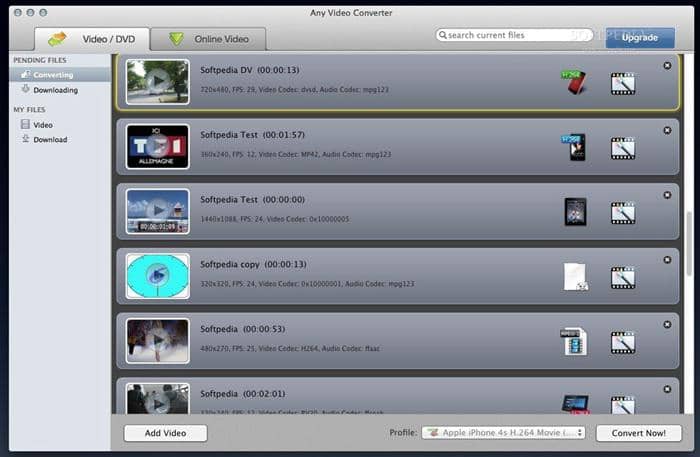Open edit clip icon for Softpedia copy
Screen dimensions: 700x457
[623, 277]
